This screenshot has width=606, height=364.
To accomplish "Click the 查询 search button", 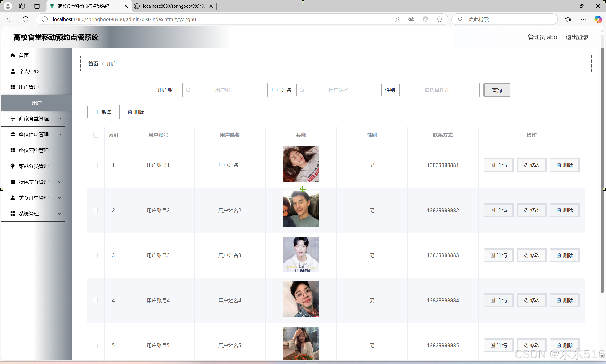I will coord(497,90).
